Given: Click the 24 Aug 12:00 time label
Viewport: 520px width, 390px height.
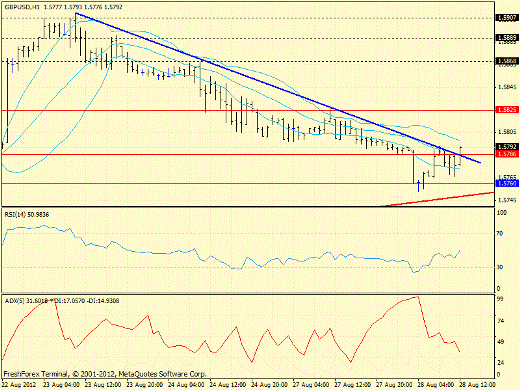Looking at the screenshot, I should [x=228, y=385].
